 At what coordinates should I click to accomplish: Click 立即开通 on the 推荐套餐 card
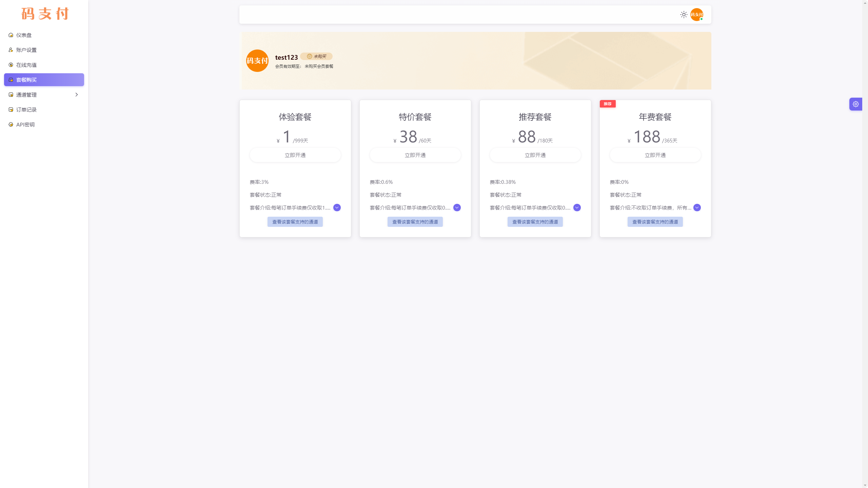[535, 155]
